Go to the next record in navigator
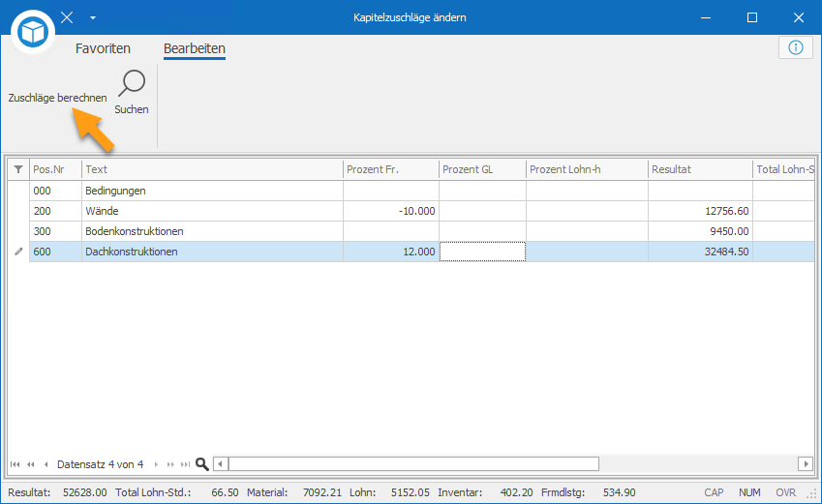The height and width of the screenshot is (504, 822). (156, 464)
